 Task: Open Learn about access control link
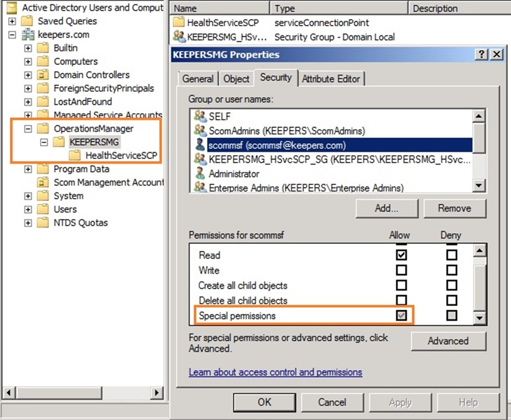click(x=276, y=372)
